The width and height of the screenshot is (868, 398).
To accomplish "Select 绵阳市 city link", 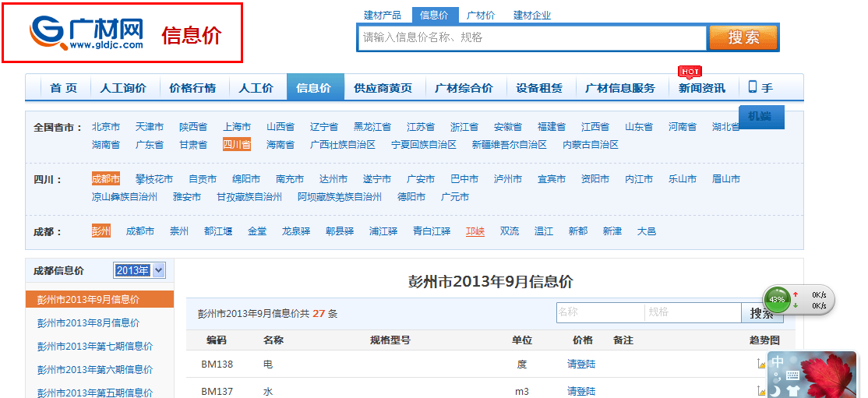I will pos(246,179).
